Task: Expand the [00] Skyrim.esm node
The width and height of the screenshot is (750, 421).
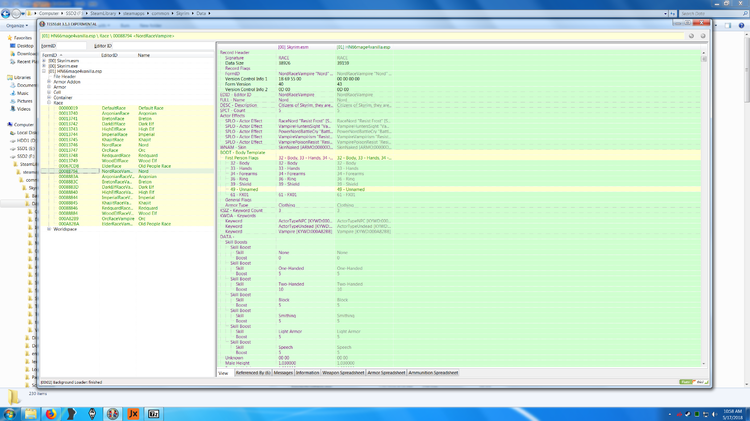Action: [44, 61]
